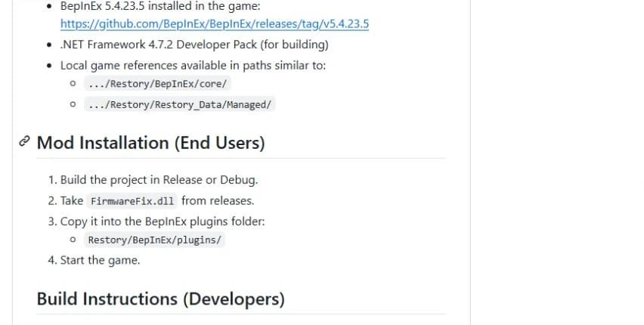The height and width of the screenshot is (325, 644).
Task: Click the anchor link icon beside Mod Installation
Action: [25, 142]
